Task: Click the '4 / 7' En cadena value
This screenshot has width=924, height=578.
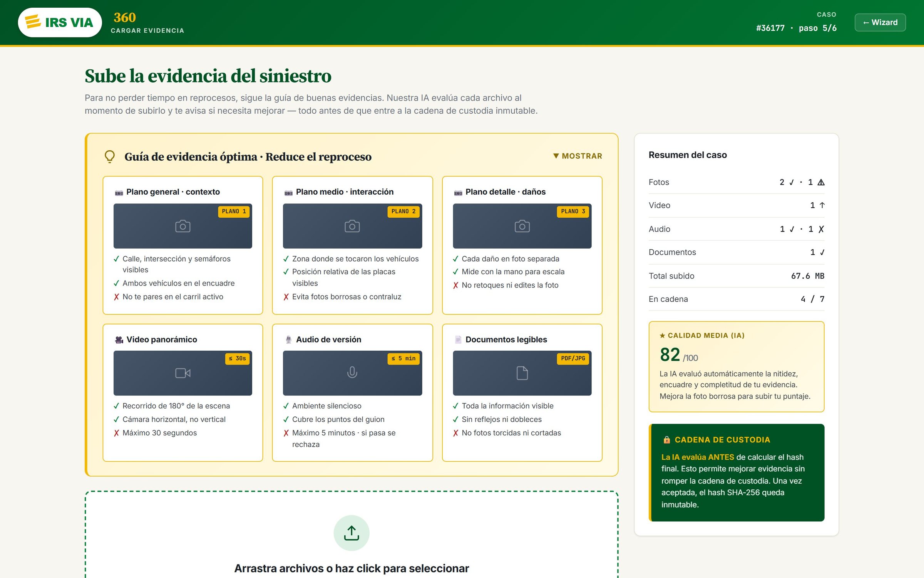Action: click(812, 299)
